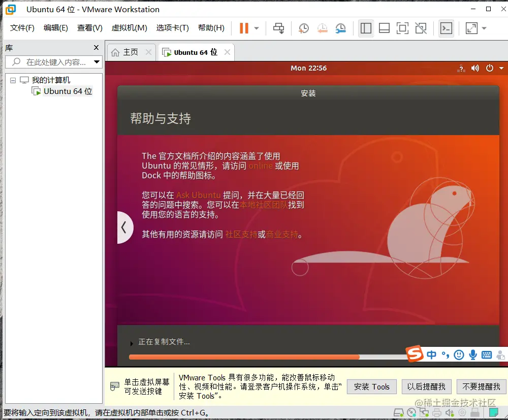508x420 pixels.
Task: Open the 文件(F) menu
Action: click(22, 28)
